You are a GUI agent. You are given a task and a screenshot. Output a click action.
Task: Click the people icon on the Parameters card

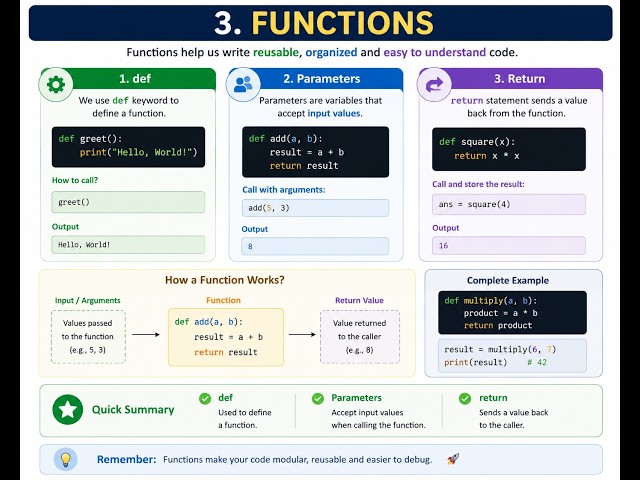(243, 84)
